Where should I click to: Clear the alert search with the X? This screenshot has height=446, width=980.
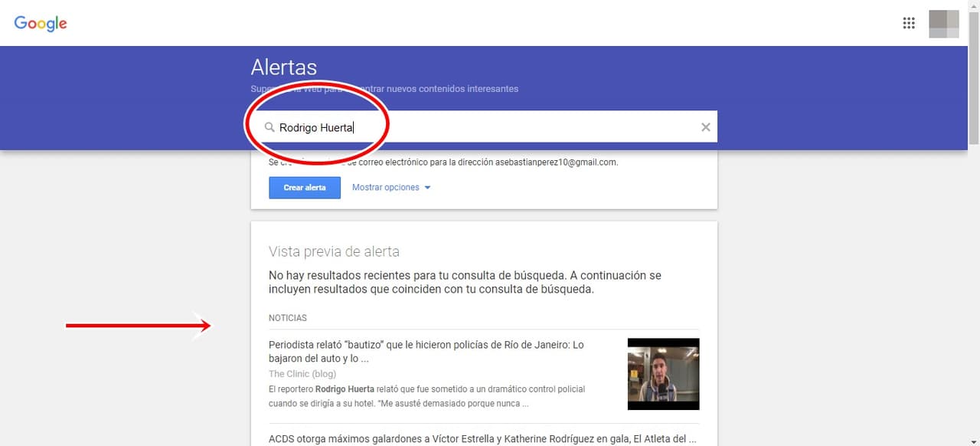(706, 127)
